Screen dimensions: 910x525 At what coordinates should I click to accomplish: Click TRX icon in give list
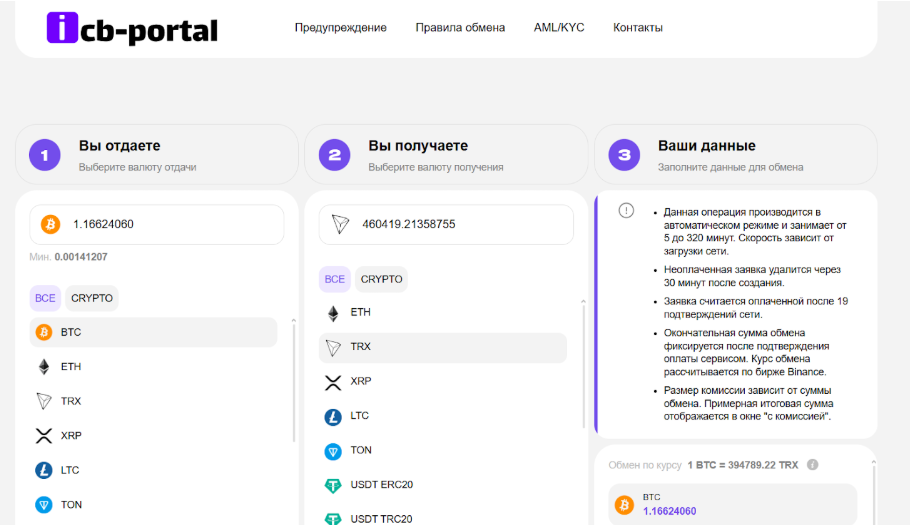click(44, 401)
